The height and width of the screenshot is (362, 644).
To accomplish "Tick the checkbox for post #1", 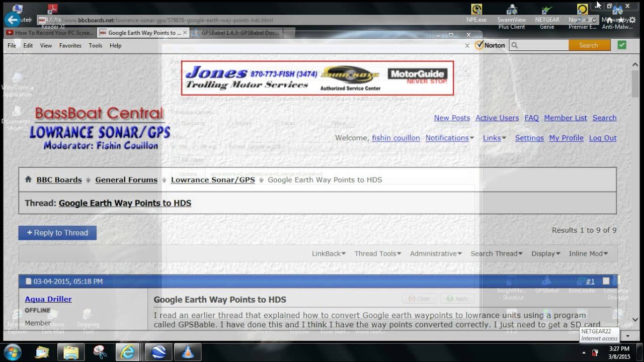I will coord(606,281).
